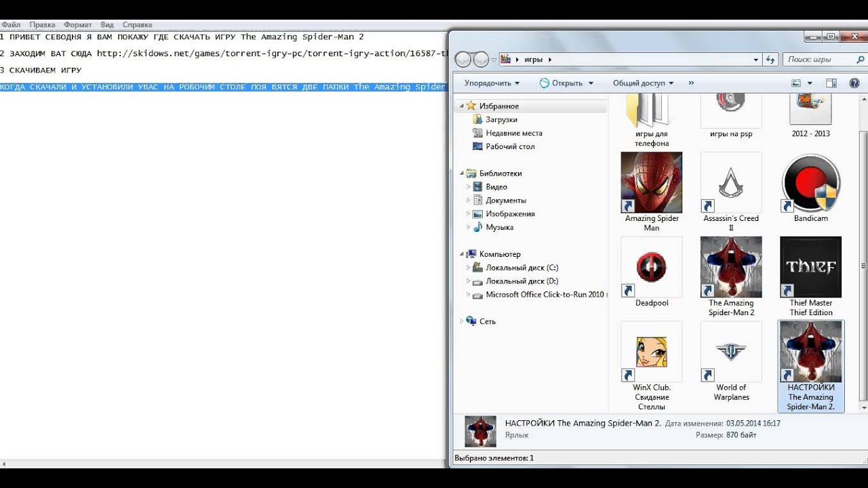Click line 1 ПРИВЕТ СЕВОДНЯ in Notepad
This screenshot has width=868, height=488.
(x=182, y=37)
